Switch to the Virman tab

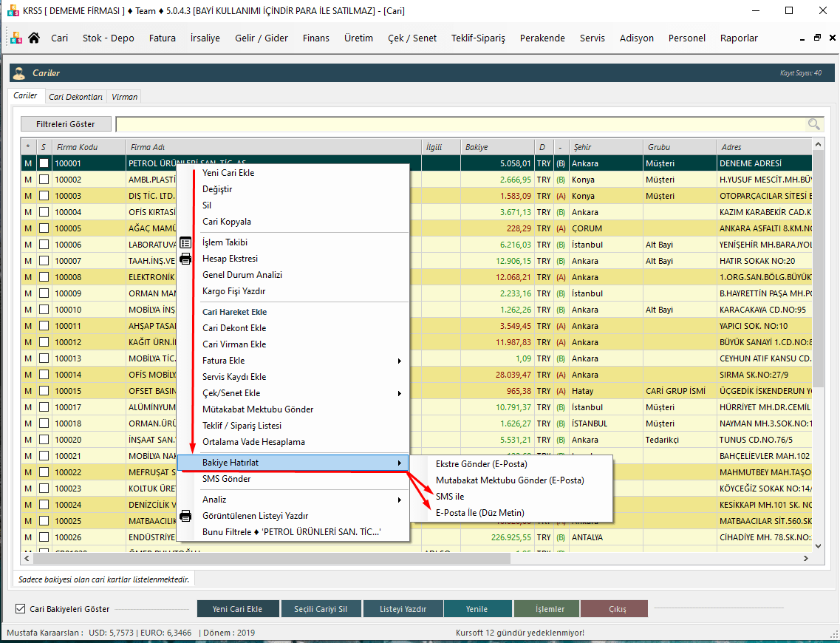[x=124, y=97]
